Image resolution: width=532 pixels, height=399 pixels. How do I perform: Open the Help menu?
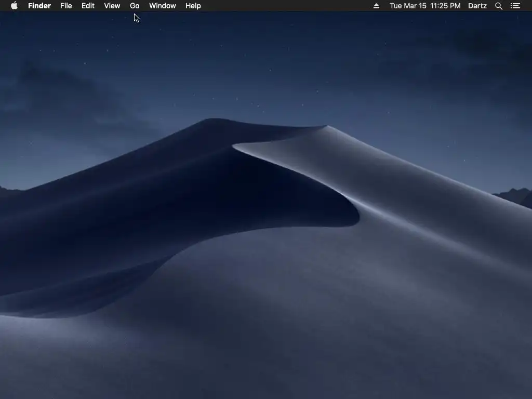(193, 6)
